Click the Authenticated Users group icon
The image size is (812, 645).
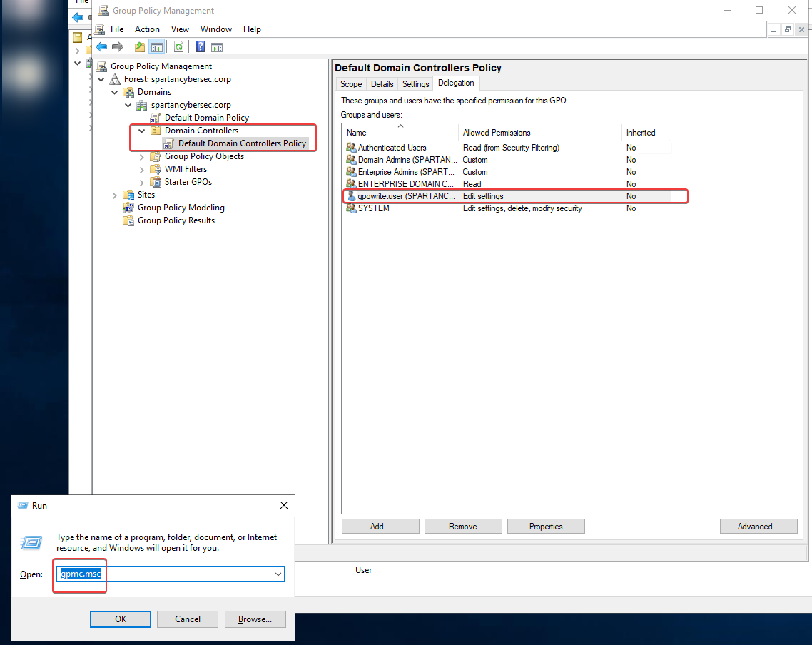(x=351, y=148)
